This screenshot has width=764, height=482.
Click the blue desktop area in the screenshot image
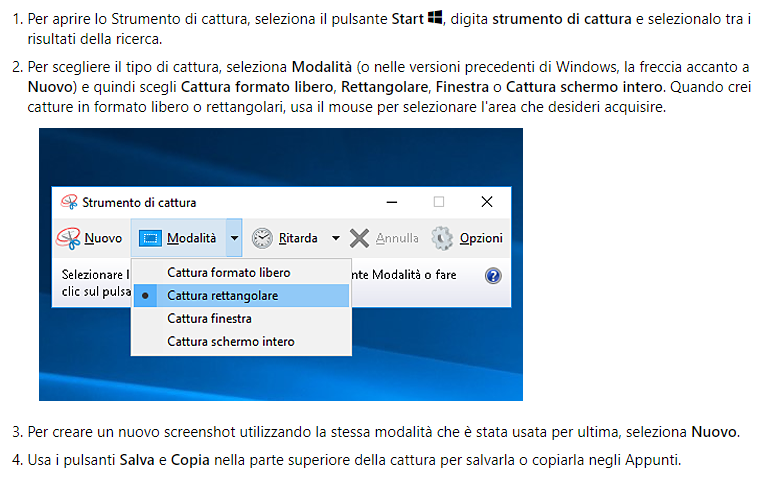[x=281, y=156]
